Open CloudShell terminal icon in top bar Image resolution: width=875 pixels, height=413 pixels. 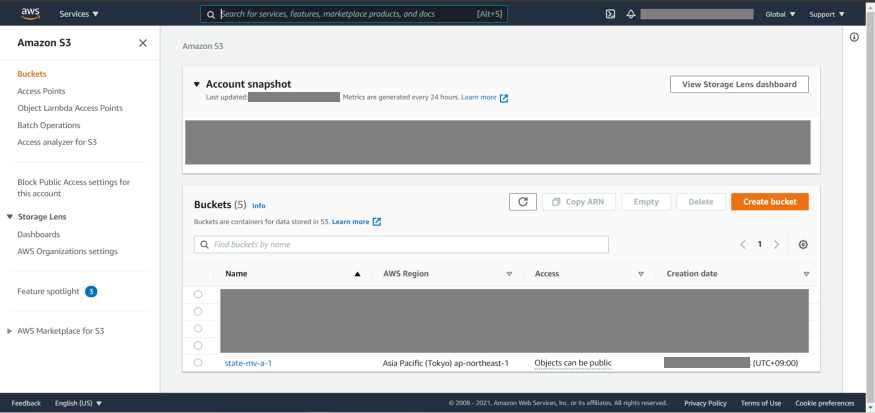click(610, 14)
